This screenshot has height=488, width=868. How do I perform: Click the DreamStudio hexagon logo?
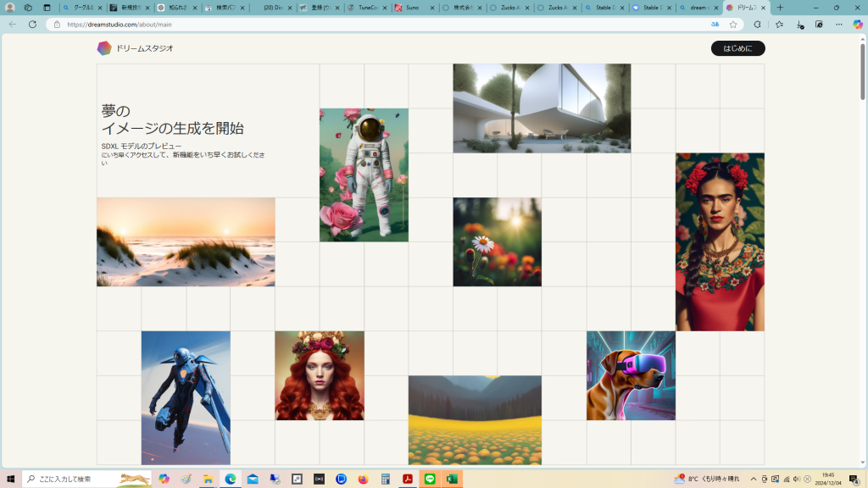104,48
